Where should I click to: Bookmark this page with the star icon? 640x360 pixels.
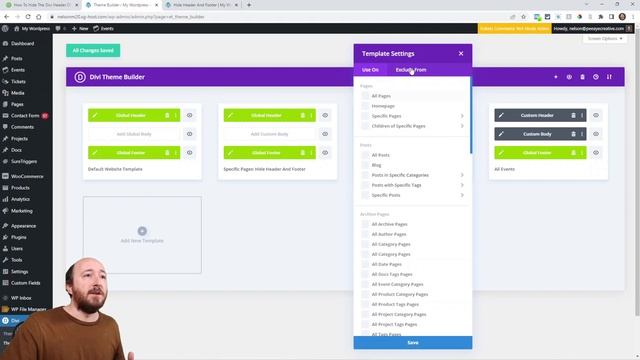524,17
